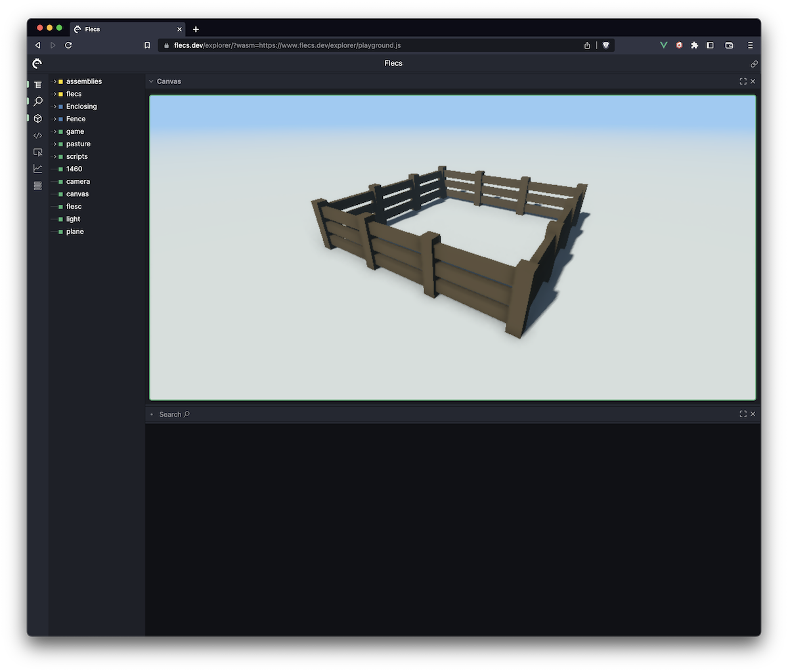Select the inspector pointer icon in sidebar
This screenshot has height=672, width=788.
tap(37, 152)
